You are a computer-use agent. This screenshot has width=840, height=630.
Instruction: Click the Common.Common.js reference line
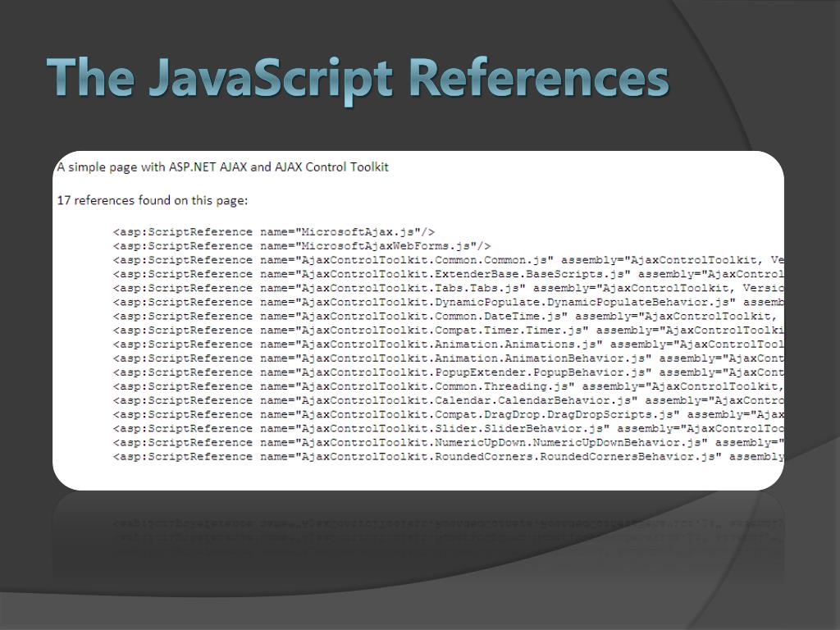(449, 260)
